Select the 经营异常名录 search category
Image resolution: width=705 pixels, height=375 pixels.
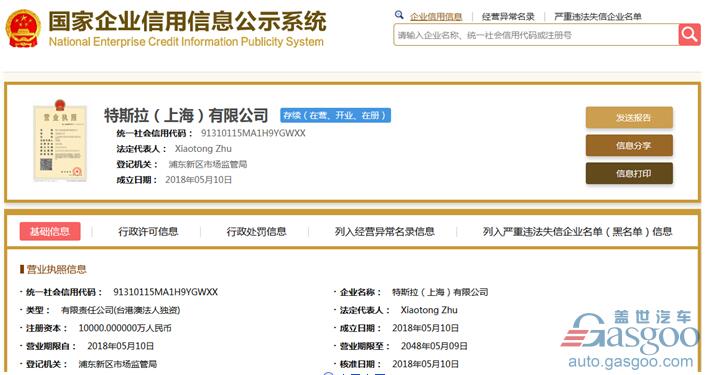[x=508, y=17]
